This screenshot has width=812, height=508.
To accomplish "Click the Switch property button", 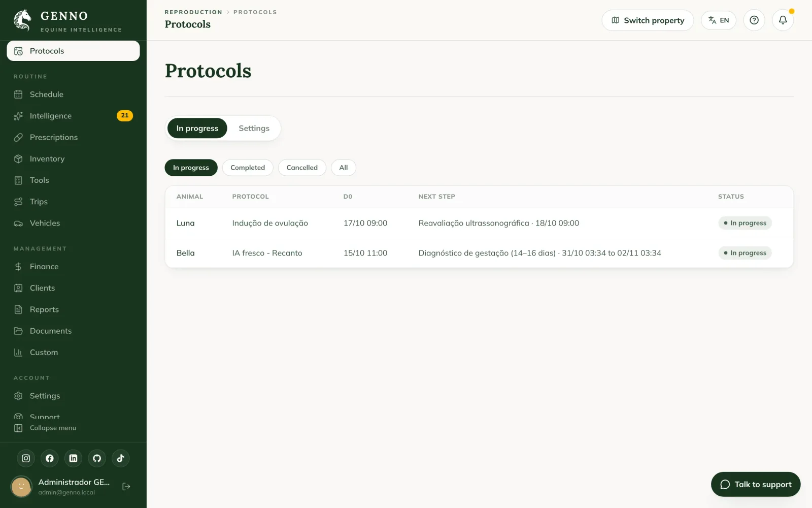I will coord(648,20).
